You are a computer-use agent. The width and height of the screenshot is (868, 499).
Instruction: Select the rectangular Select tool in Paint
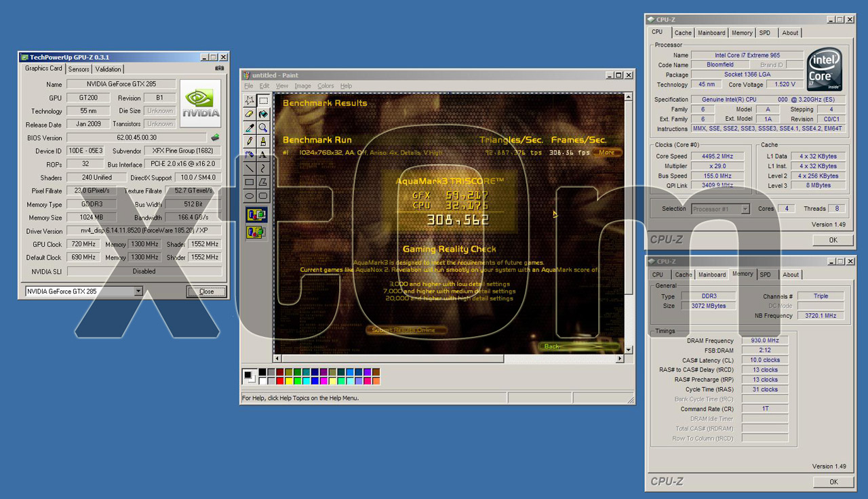click(x=262, y=100)
